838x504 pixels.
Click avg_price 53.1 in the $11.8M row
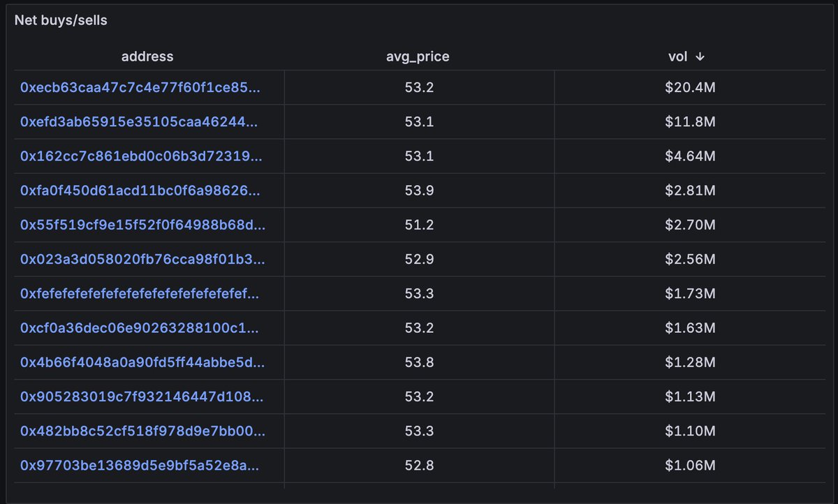(419, 121)
